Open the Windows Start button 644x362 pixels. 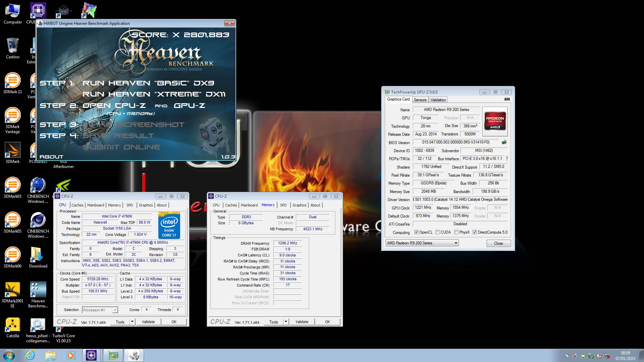pyautogui.click(x=9, y=355)
